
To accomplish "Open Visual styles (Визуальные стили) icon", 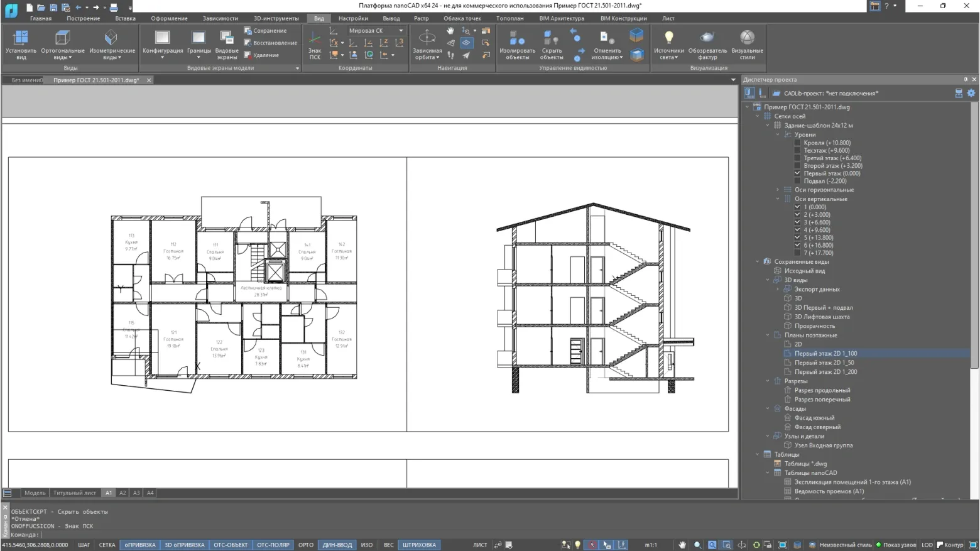I will (747, 44).
